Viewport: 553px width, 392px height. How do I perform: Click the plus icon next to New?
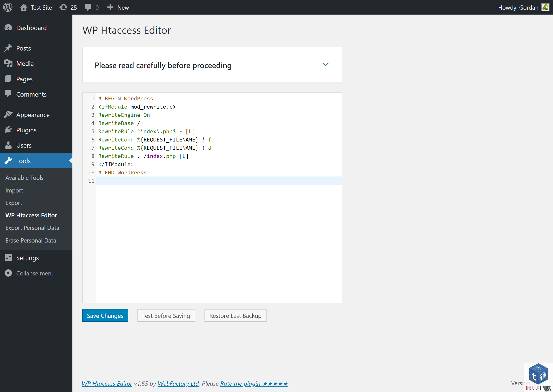[x=110, y=7]
